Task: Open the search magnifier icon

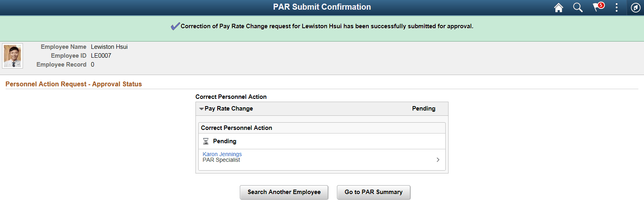Action: 578,8
